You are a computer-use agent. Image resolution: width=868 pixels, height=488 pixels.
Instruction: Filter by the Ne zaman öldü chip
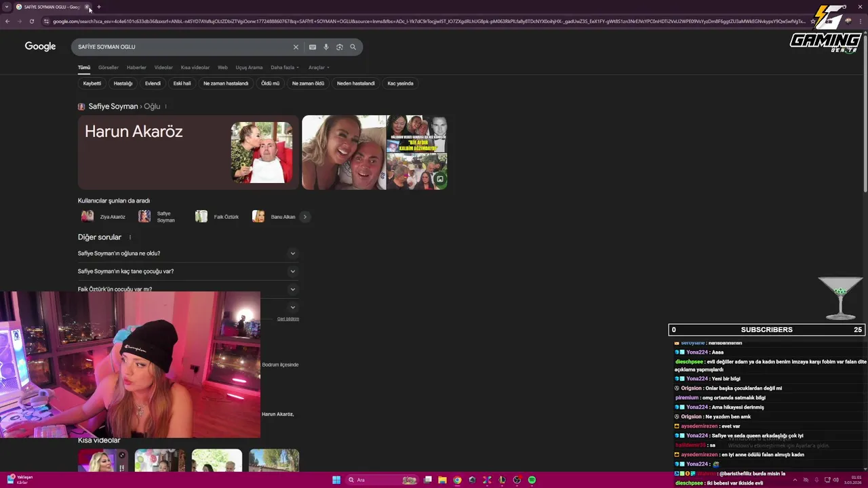[308, 83]
